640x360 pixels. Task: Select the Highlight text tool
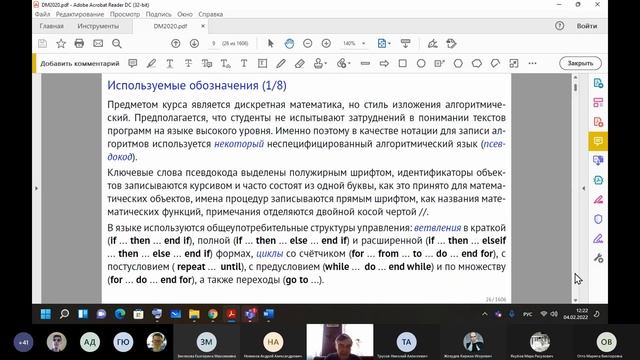151,63
